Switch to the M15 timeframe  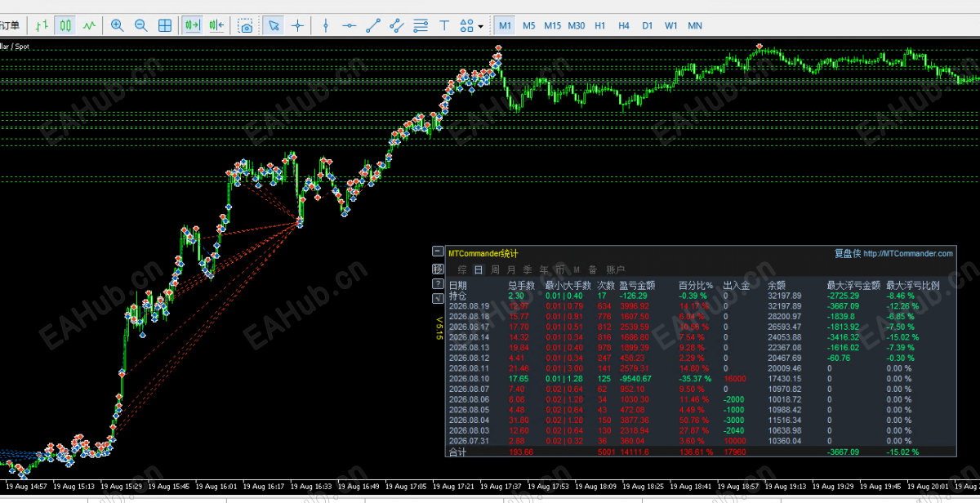553,25
